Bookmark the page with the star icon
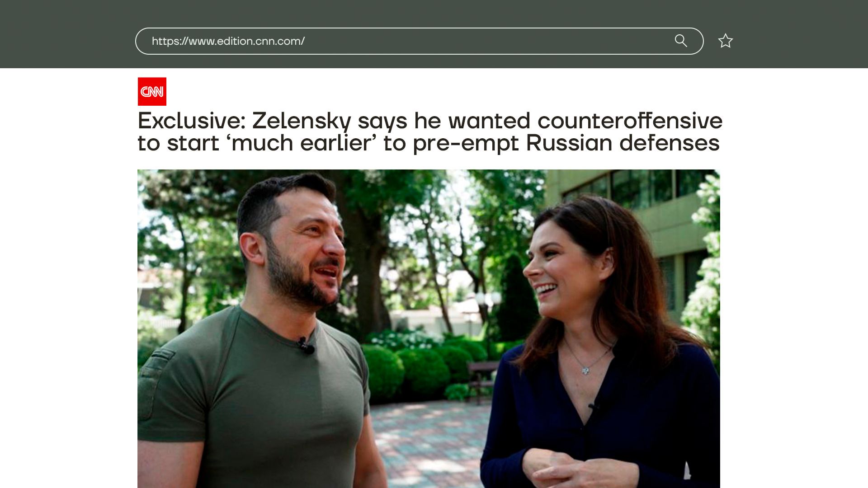Viewport: 868px width, 488px height. click(x=726, y=41)
